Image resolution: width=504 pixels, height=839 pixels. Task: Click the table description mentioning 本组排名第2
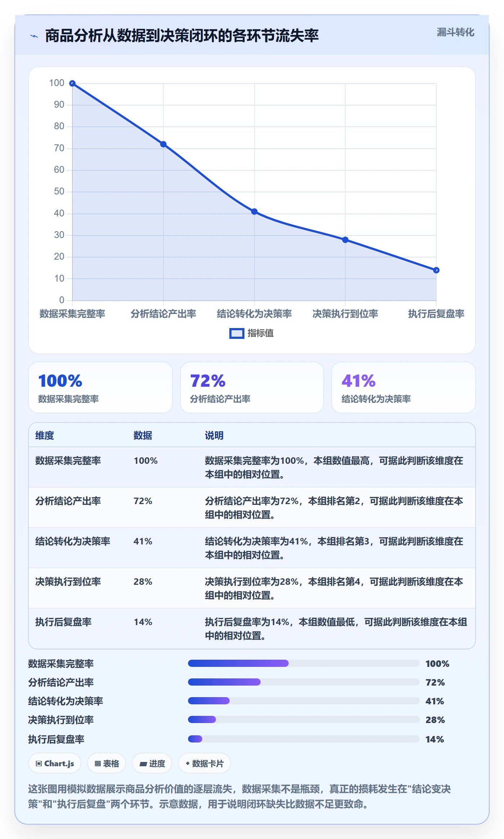334,508
